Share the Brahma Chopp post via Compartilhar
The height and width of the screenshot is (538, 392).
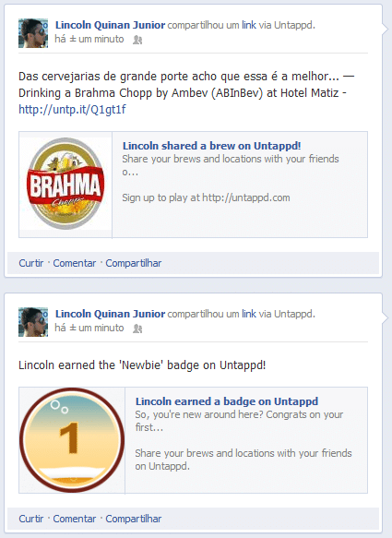tap(134, 263)
